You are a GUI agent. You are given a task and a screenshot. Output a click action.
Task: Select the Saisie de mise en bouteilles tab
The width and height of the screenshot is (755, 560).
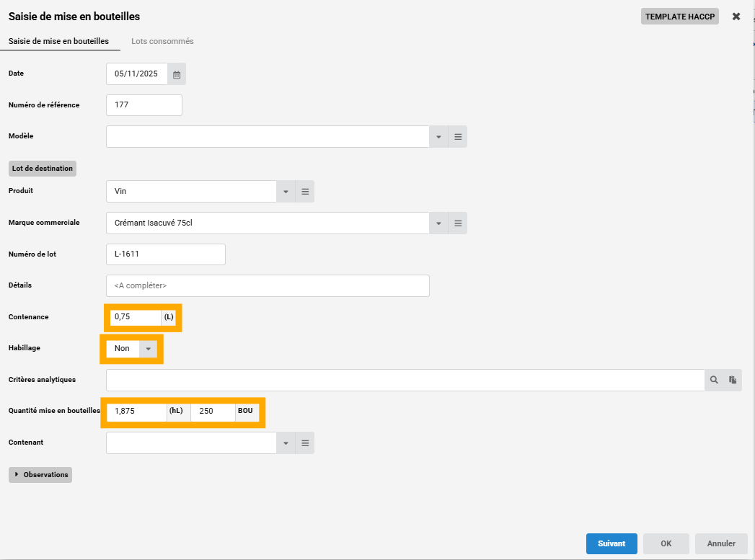pos(58,41)
